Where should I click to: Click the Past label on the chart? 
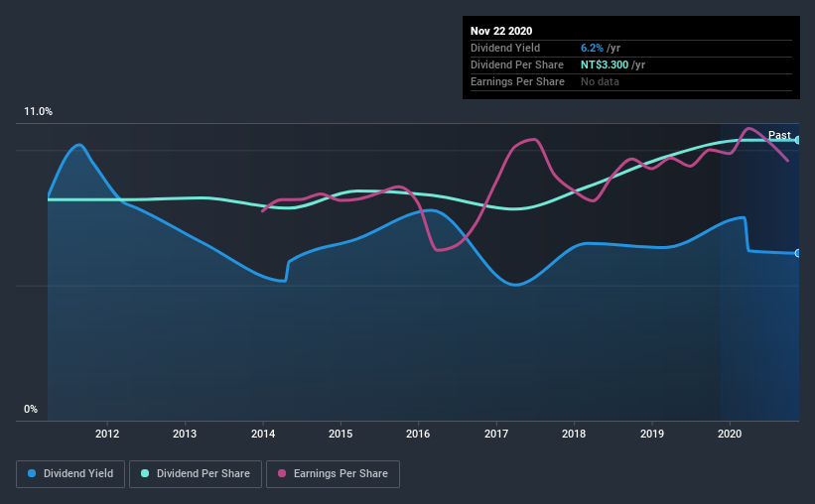[x=779, y=135]
